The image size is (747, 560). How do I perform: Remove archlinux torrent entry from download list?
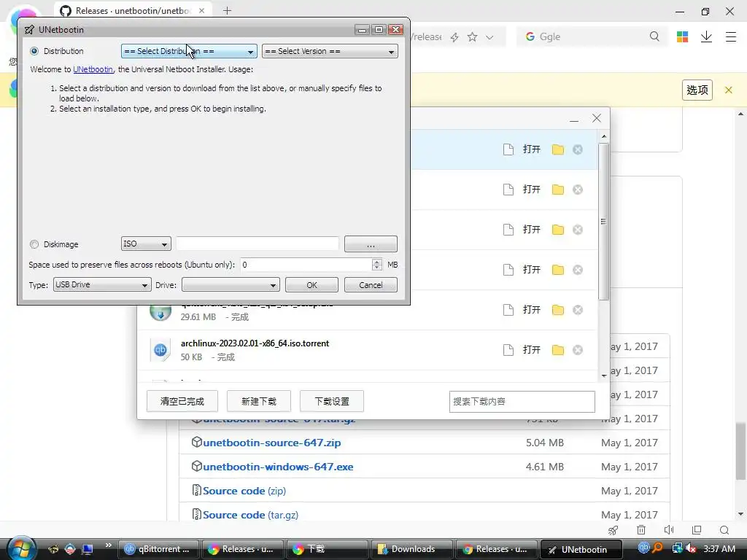578,350
